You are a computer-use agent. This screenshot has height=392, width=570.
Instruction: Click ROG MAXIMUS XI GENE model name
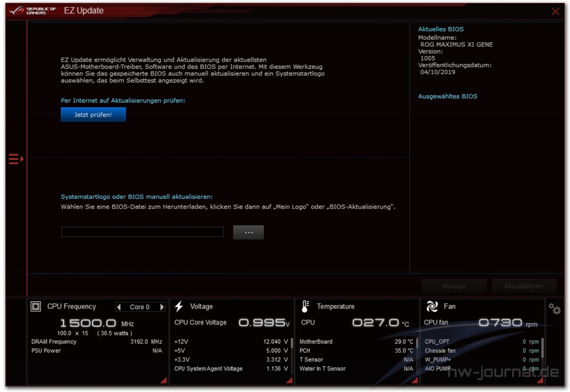point(456,45)
